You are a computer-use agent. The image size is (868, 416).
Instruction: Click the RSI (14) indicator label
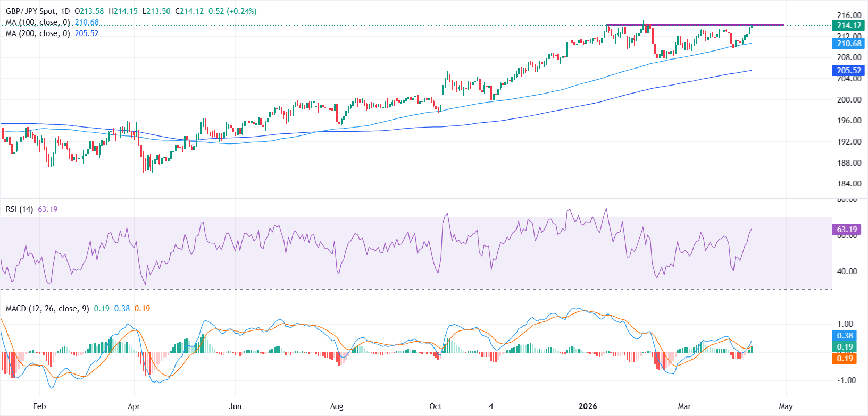pyautogui.click(x=19, y=209)
